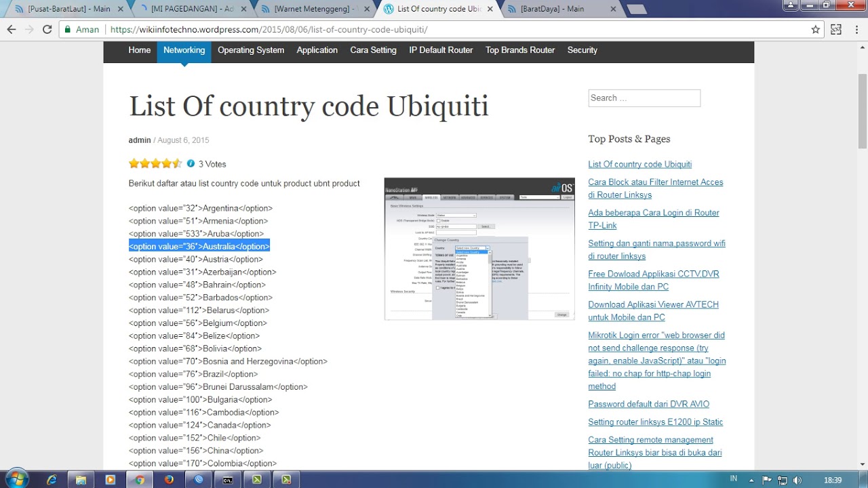Open the Setting router linksys E1200 link
This screenshot has height=488, width=868.
[x=656, y=422]
